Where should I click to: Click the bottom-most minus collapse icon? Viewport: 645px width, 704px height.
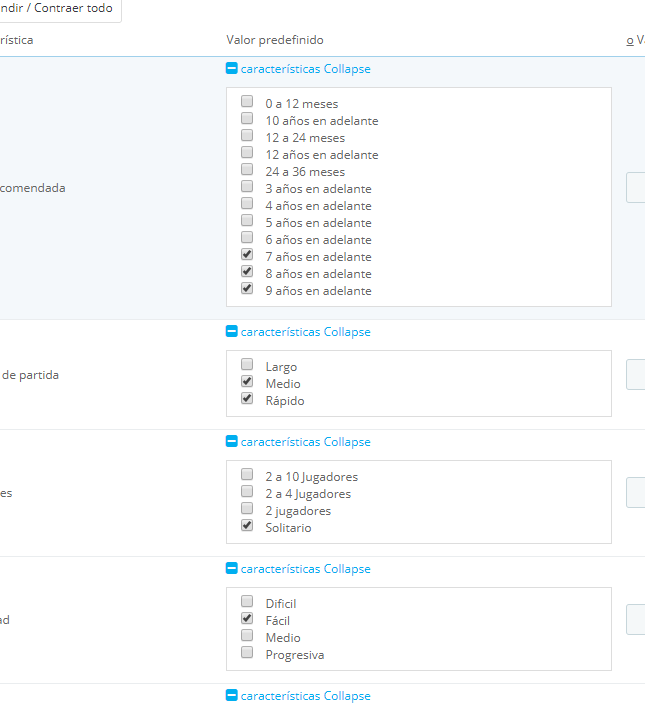232,695
